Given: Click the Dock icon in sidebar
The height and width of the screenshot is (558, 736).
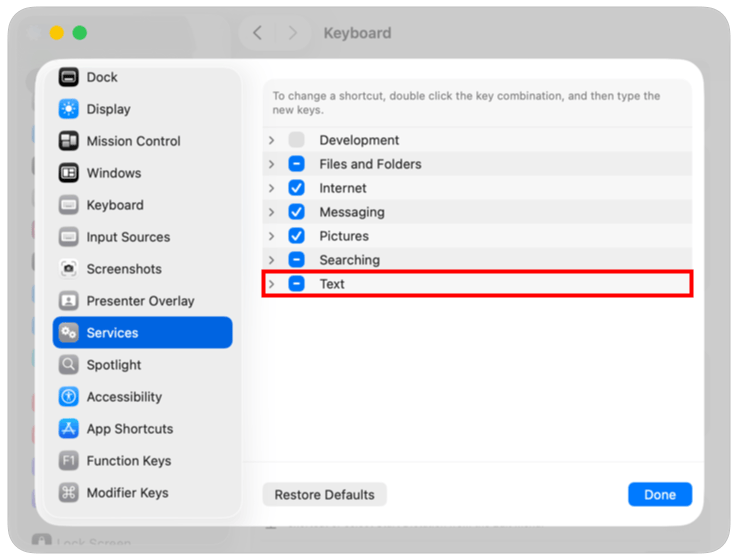Looking at the screenshot, I should tap(68, 77).
